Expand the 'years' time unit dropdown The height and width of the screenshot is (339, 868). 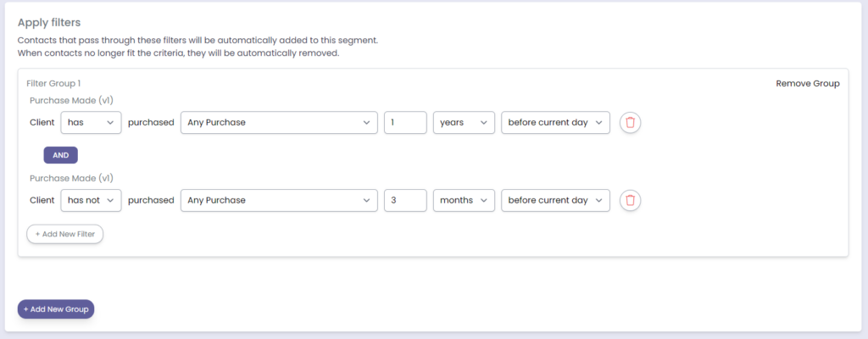click(x=464, y=123)
